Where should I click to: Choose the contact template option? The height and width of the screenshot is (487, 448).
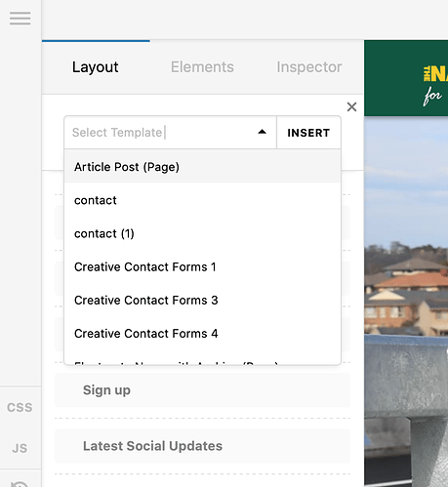point(202,200)
